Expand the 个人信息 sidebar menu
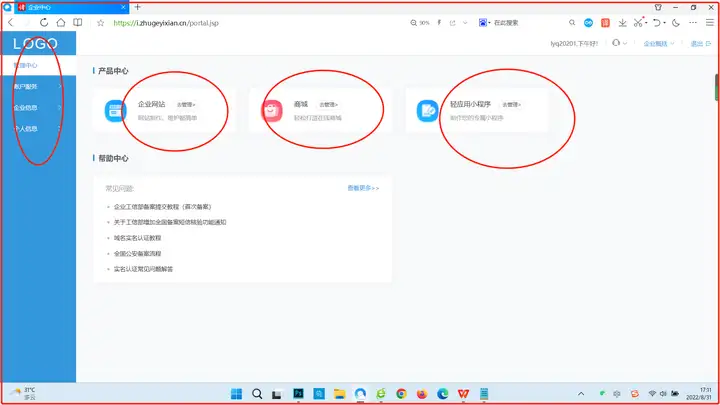The image size is (720, 405). [39, 129]
